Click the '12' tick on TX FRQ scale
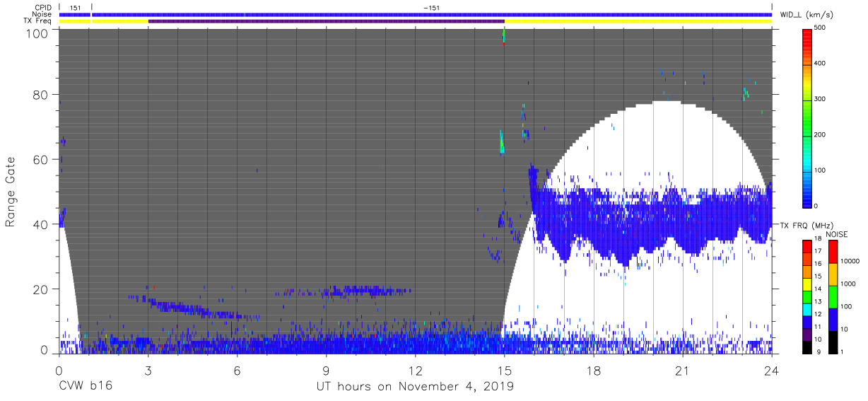Viewport: 868px width, 401px height. pyautogui.click(x=819, y=315)
